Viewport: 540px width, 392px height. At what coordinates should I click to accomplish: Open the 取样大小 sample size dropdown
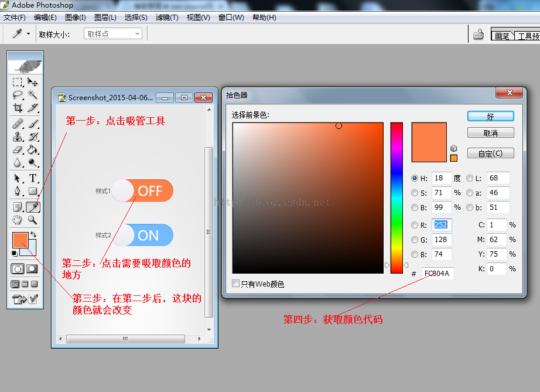point(113,34)
